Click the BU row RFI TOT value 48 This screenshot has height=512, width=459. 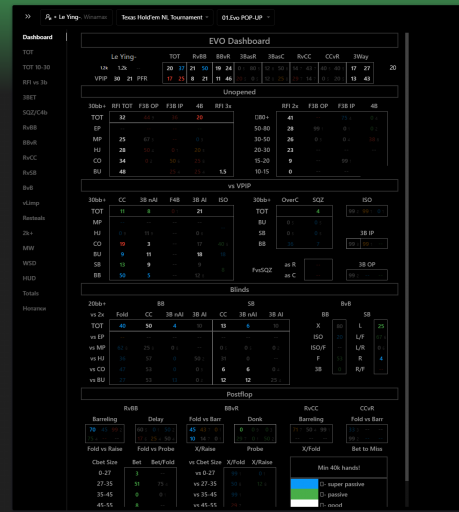[x=122, y=172]
